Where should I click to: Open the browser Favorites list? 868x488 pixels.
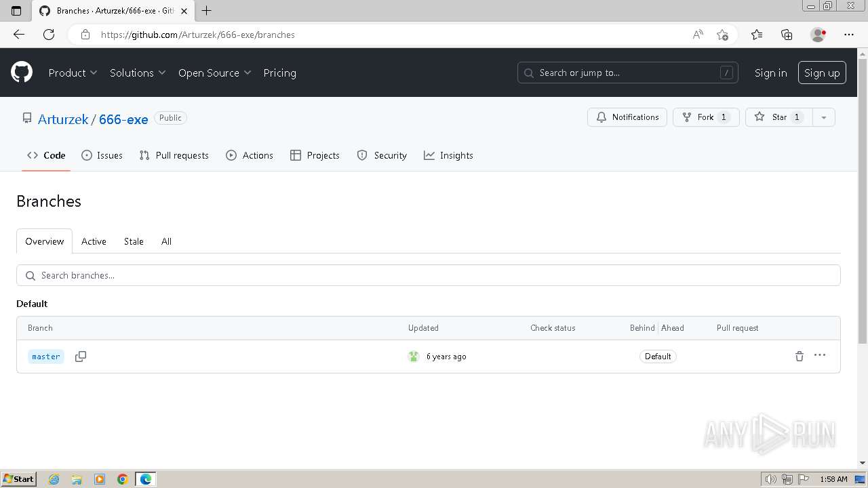coord(757,35)
